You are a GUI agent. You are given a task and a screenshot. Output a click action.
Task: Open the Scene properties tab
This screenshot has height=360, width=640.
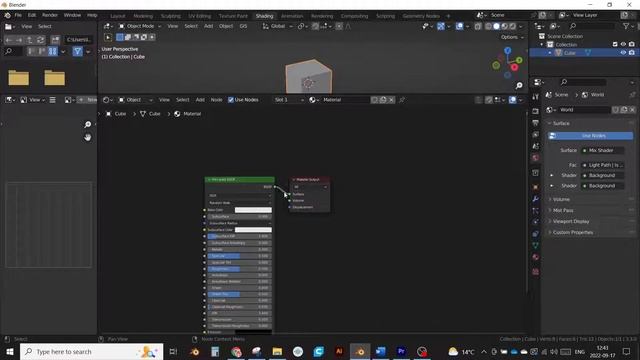pos(536,146)
